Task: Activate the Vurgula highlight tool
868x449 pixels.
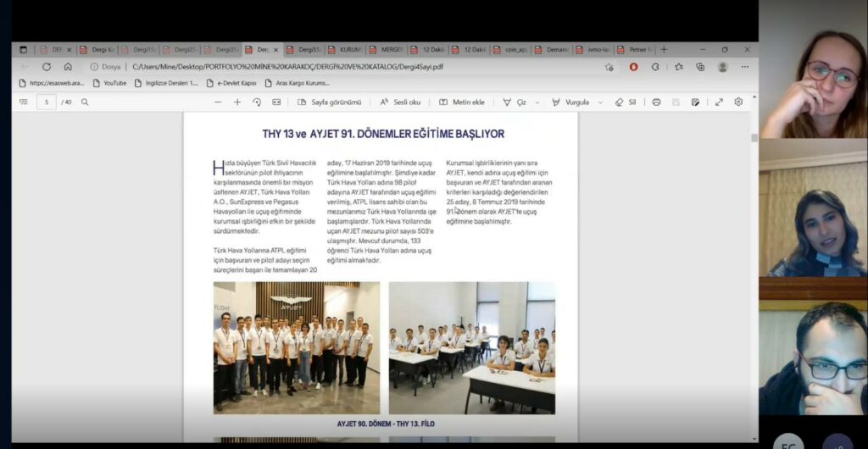Action: [570, 103]
